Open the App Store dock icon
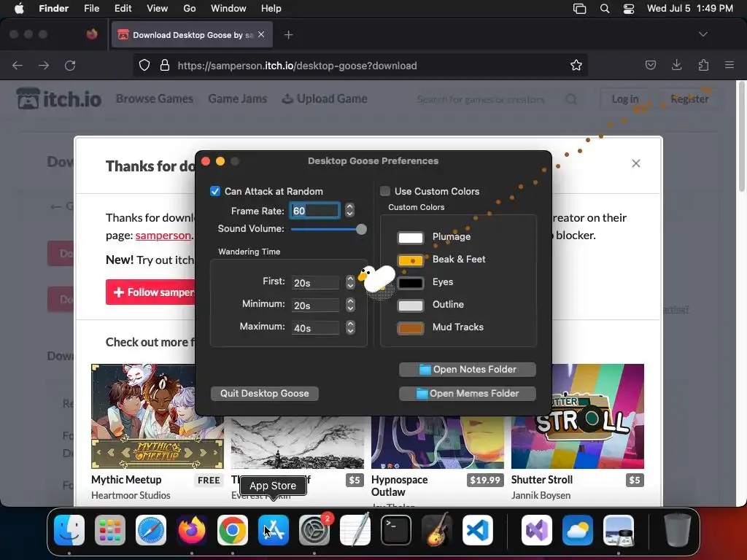747x560 pixels. pyautogui.click(x=274, y=530)
